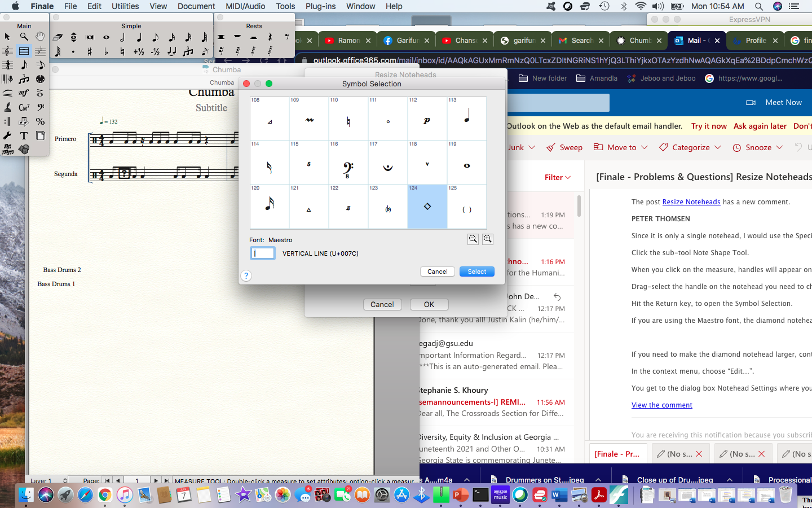Activate the Chord tool (CM7)
812x508 pixels.
[x=24, y=107]
